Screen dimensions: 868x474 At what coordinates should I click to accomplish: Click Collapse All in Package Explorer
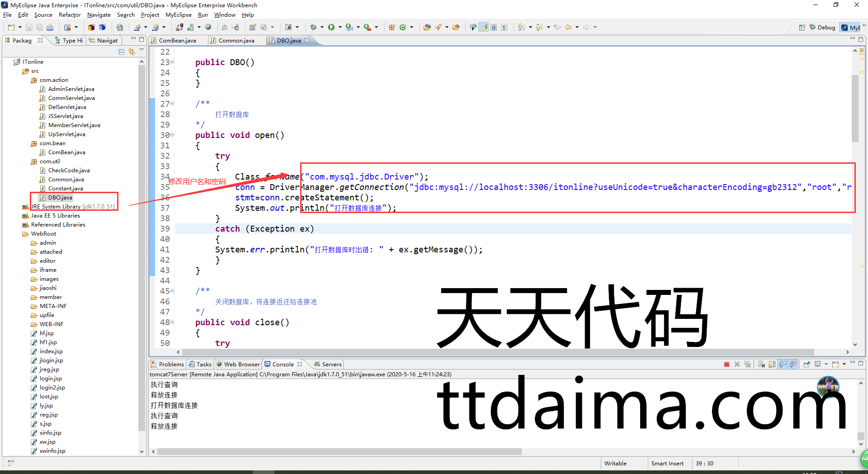(x=121, y=52)
